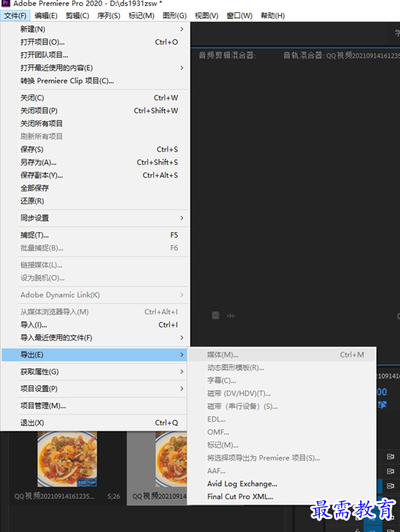This screenshot has height=532, width=400.
Task: Choose 全部保存 menu entry
Action: tap(95, 188)
